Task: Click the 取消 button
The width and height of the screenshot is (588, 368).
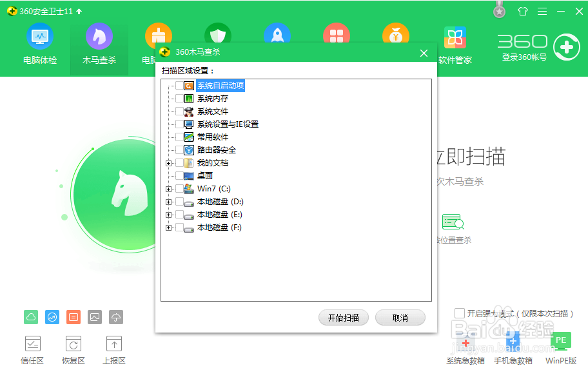Action: [x=400, y=318]
